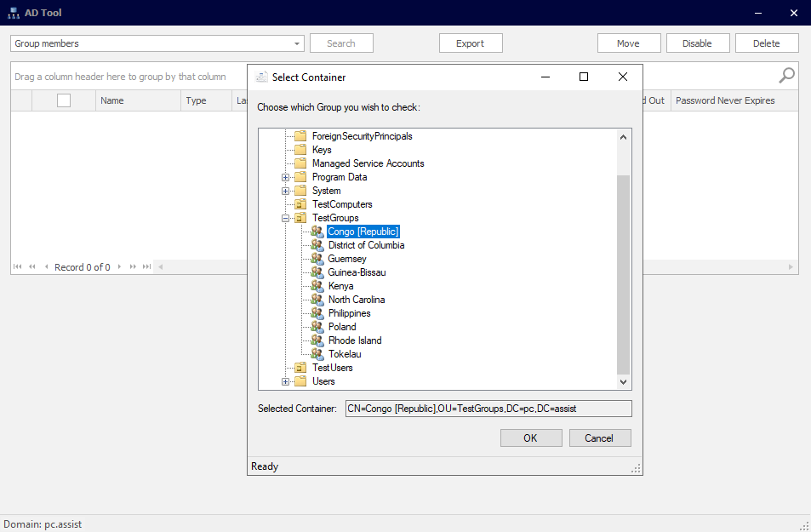Click the TestComputers folder icon
The height and width of the screenshot is (532, 811).
pos(300,204)
